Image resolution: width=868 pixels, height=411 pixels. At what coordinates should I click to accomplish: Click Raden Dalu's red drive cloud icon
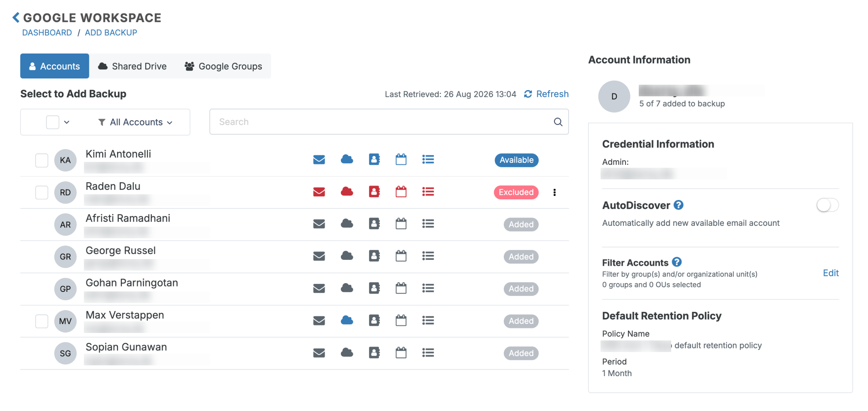click(x=347, y=191)
